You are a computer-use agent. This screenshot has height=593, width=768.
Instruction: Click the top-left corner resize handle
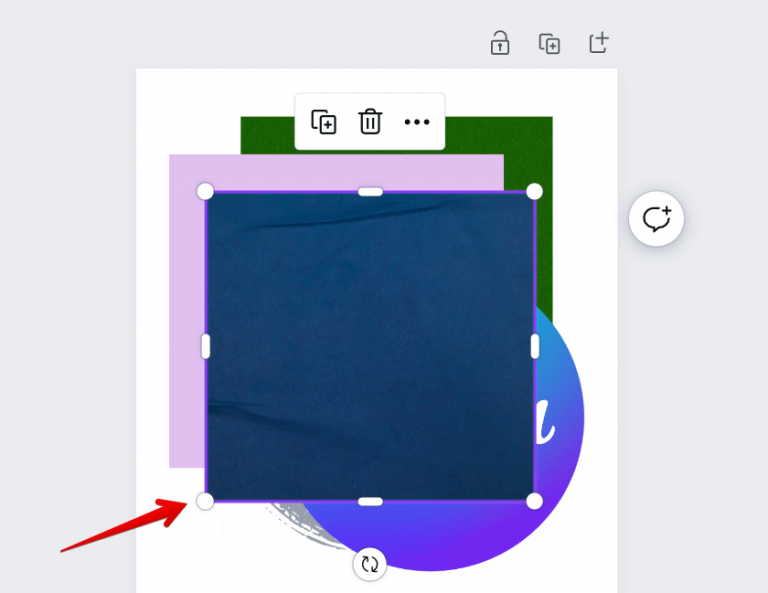click(x=205, y=191)
